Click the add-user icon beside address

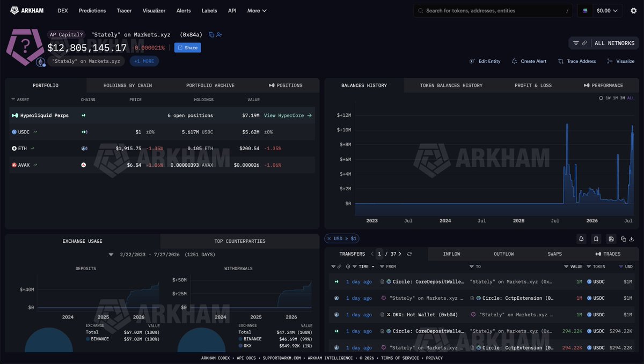pyautogui.click(x=219, y=35)
